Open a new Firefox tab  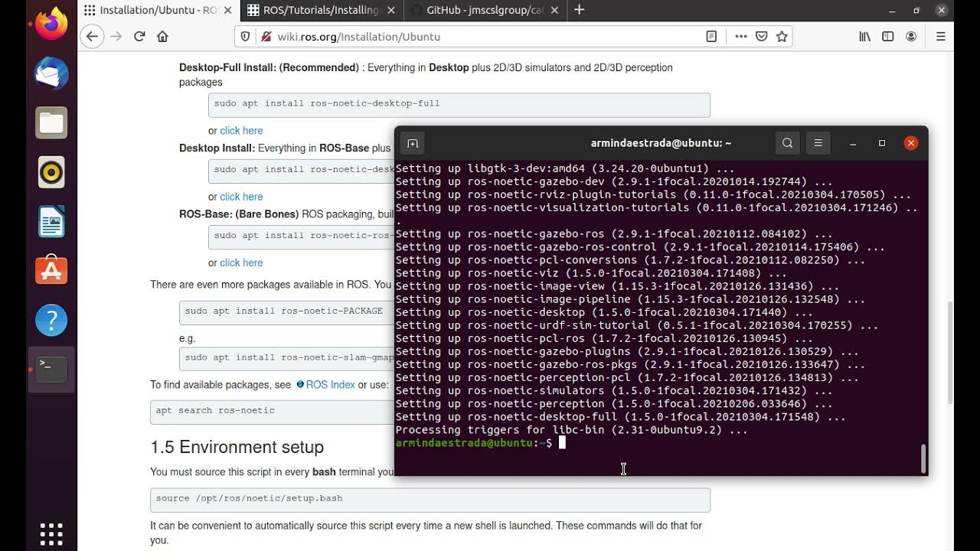(x=579, y=10)
